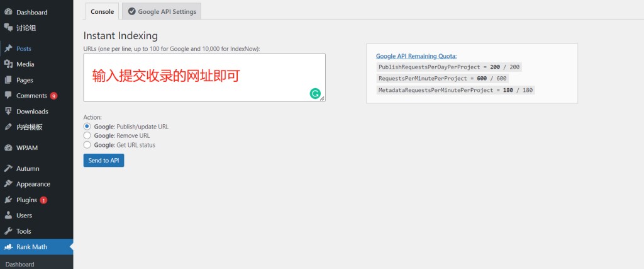
Task: Click the Autumn hammer icon
Action: 8,168
